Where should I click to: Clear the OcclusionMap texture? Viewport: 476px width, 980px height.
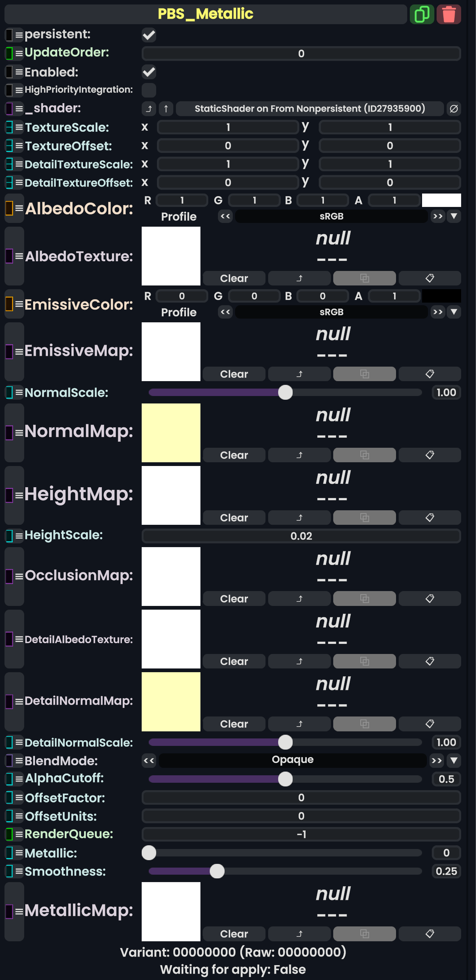tap(234, 599)
